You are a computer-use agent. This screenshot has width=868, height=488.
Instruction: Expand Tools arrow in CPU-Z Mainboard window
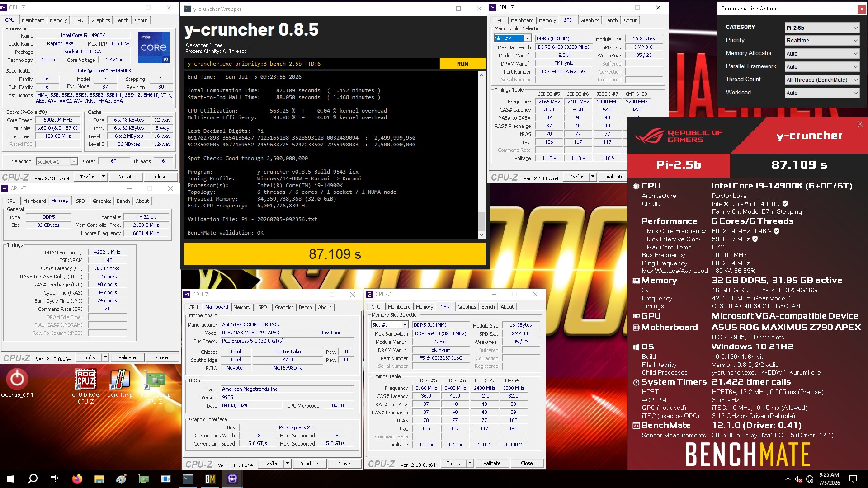(x=287, y=464)
